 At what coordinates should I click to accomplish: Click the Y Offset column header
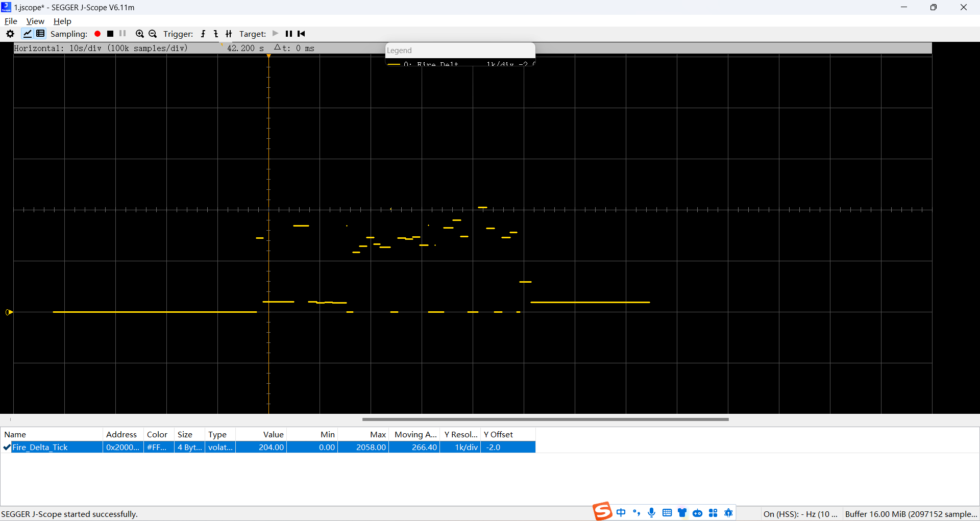pos(508,434)
